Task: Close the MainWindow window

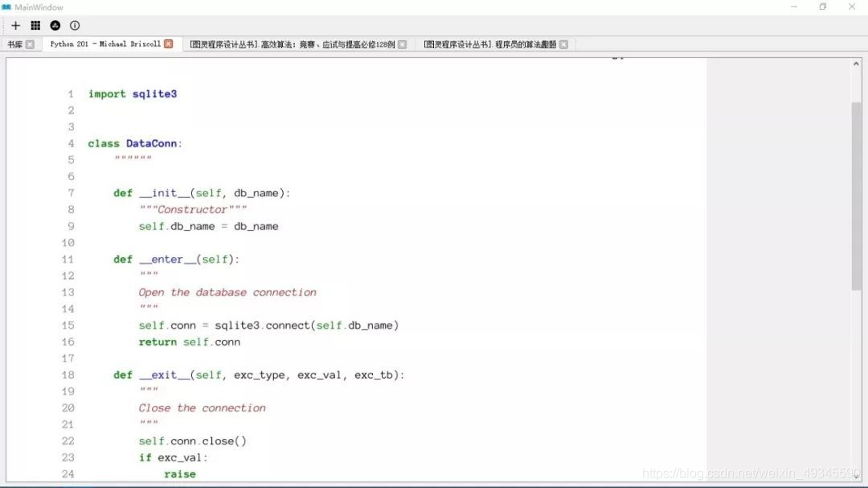Action: coord(851,6)
